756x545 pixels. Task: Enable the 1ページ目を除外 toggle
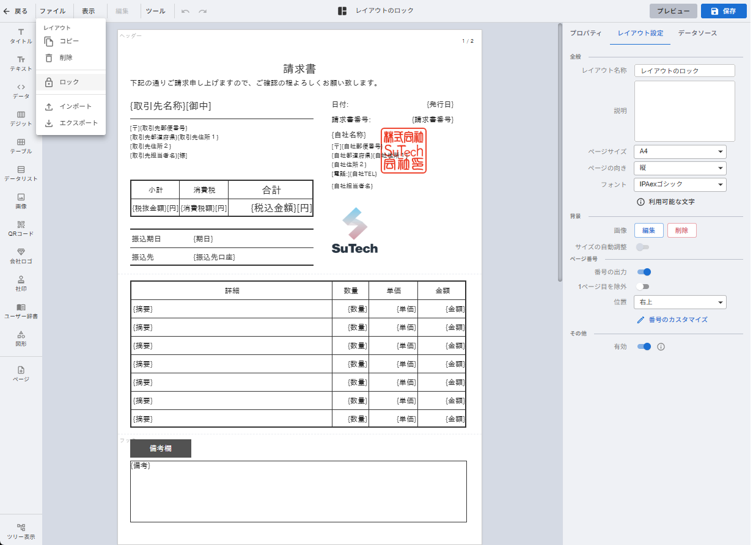pos(642,287)
